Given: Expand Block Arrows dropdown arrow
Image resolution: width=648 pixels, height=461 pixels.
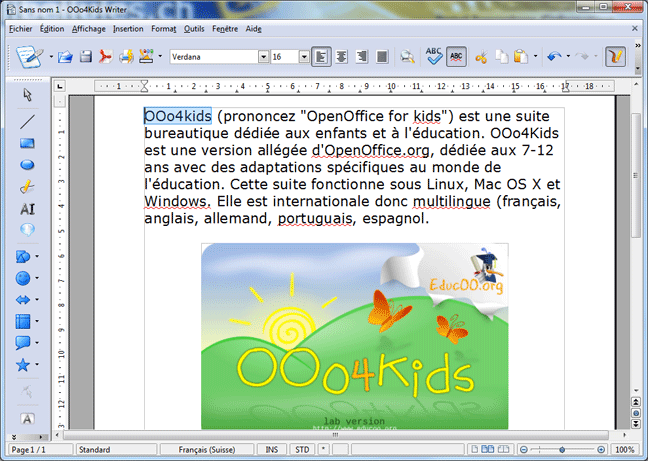Looking at the screenshot, I should [x=37, y=299].
